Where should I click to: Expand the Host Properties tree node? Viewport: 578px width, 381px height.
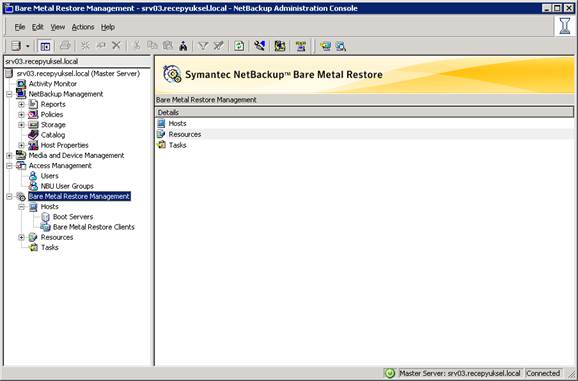point(21,145)
